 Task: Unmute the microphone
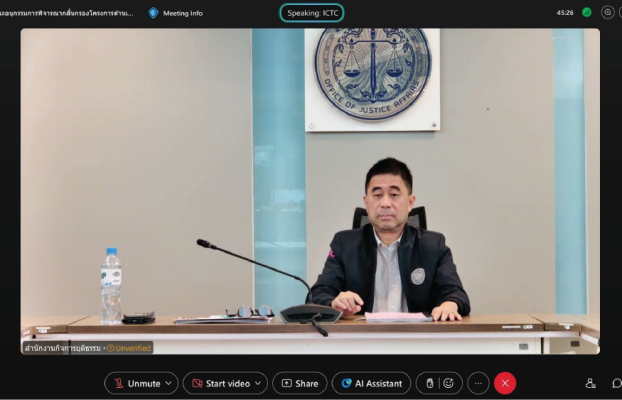(x=136, y=383)
